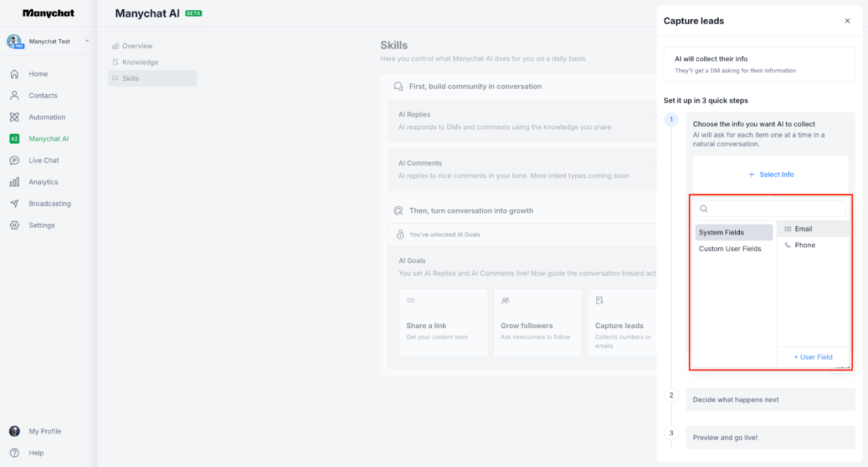Open My Profile avatar icon

click(x=14, y=431)
